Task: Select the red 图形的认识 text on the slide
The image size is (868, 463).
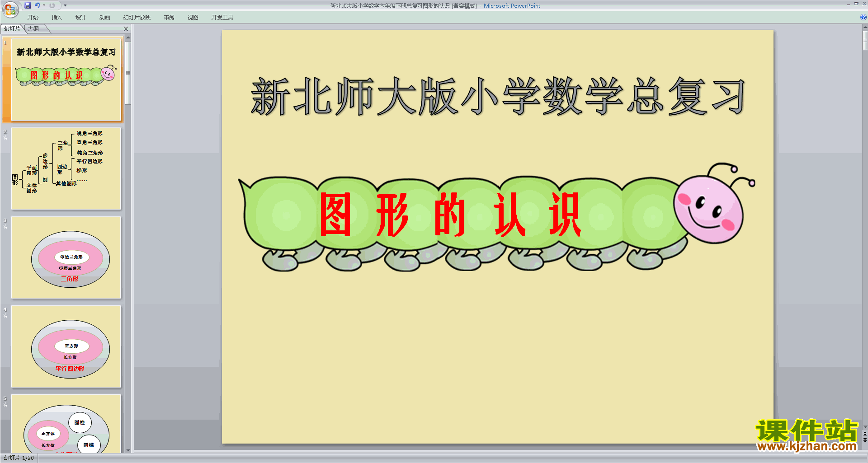Action: (450, 214)
